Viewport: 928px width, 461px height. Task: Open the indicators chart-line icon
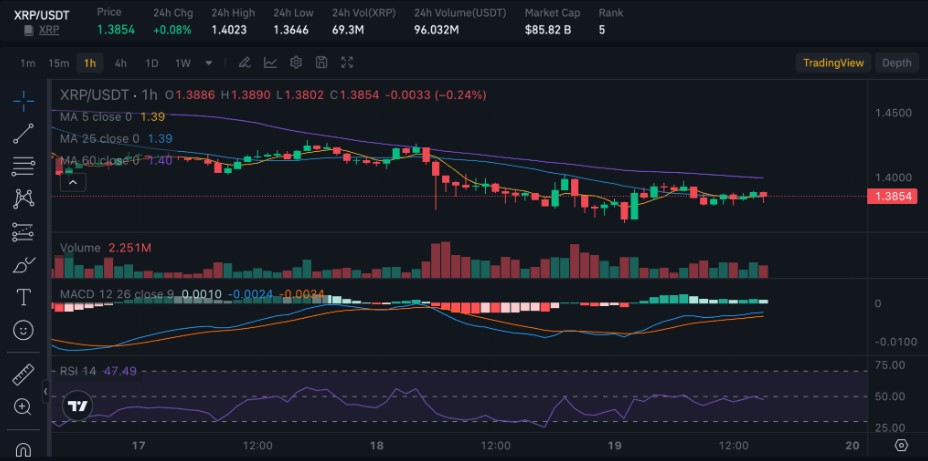tap(270, 63)
